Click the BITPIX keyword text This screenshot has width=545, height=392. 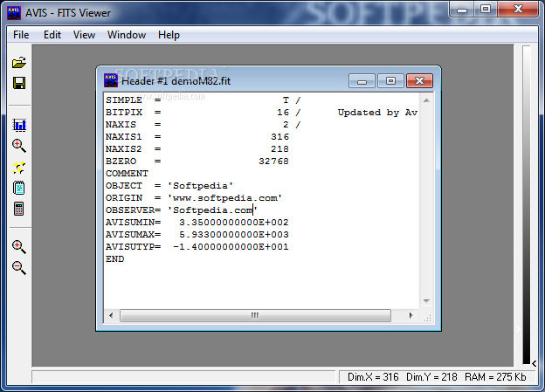coord(124,113)
